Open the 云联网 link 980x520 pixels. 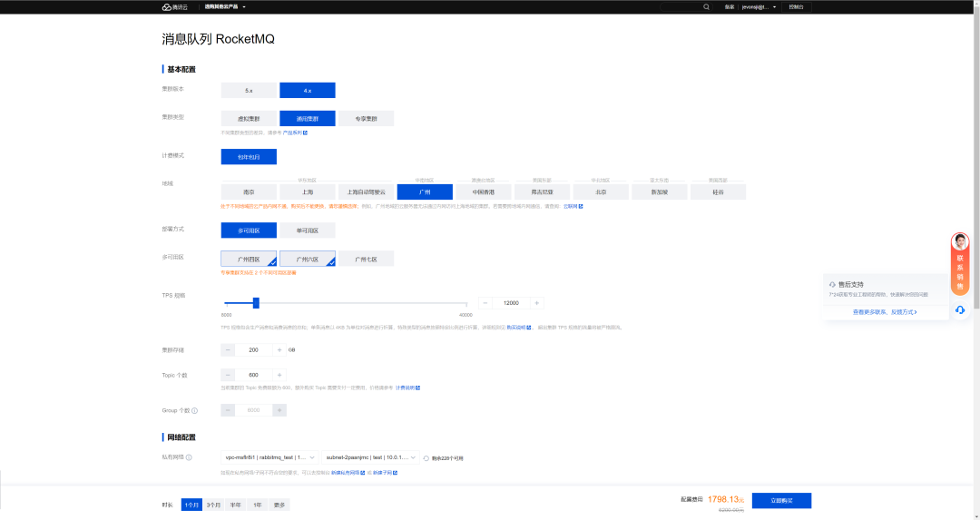(573, 206)
